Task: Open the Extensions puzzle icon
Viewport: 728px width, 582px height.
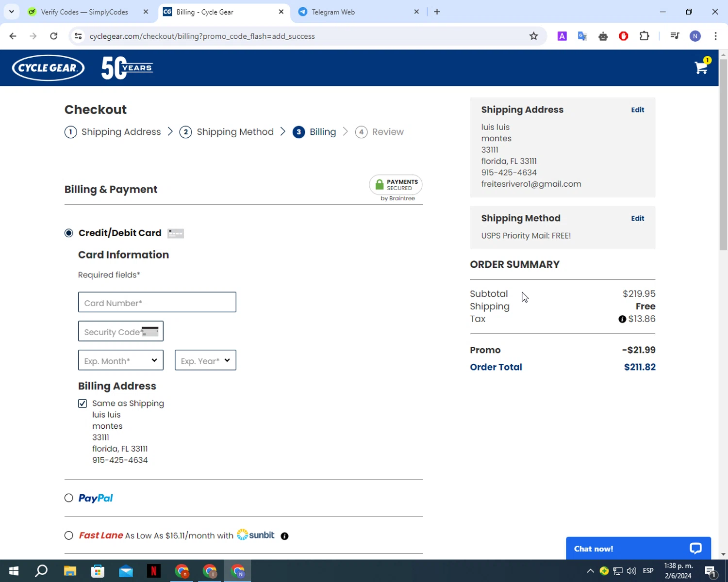Action: [645, 36]
